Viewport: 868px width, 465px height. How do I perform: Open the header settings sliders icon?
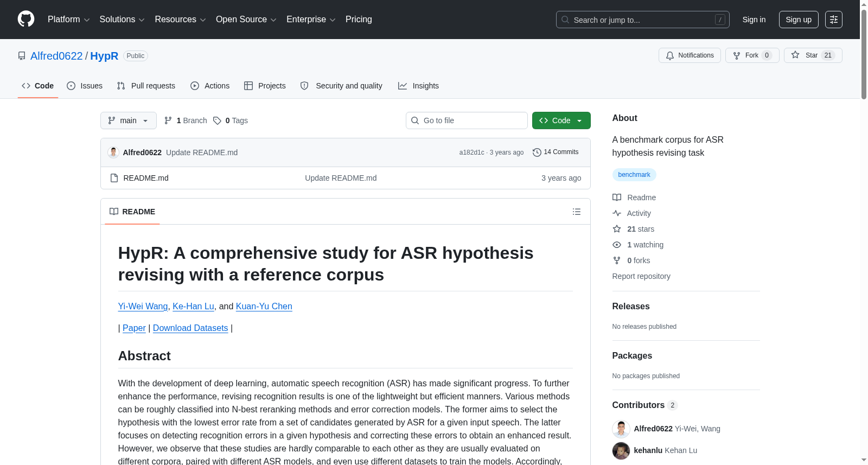pyautogui.click(x=834, y=20)
